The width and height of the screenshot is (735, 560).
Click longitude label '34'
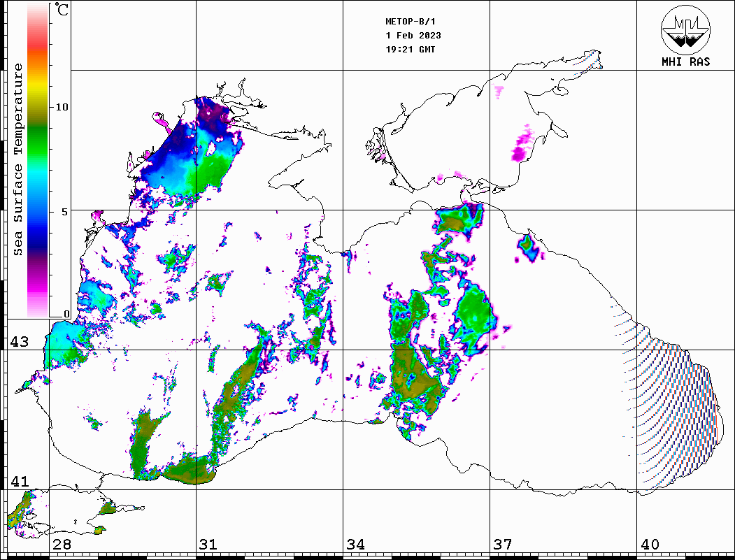pyautogui.click(x=355, y=544)
